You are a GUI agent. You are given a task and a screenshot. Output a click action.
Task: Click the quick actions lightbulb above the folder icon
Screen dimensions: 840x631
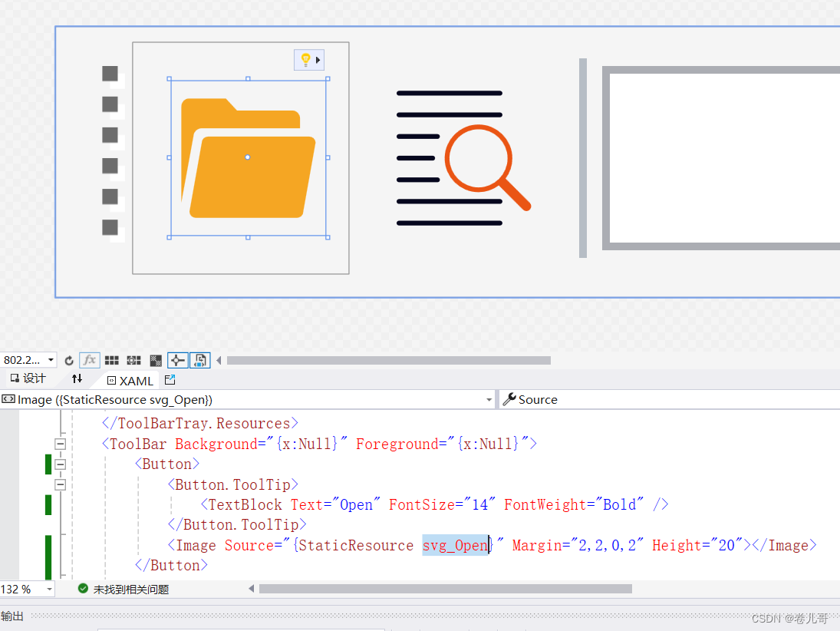pyautogui.click(x=305, y=59)
